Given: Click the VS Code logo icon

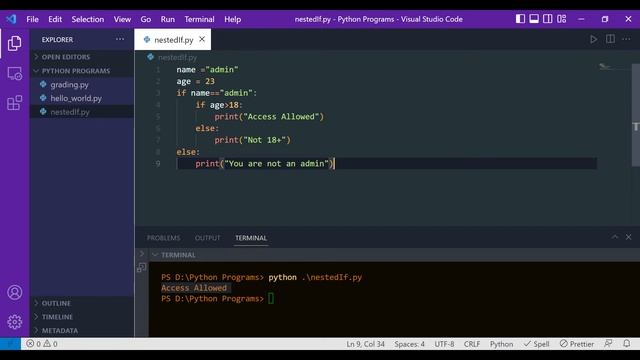Looking at the screenshot, I should (x=11, y=19).
